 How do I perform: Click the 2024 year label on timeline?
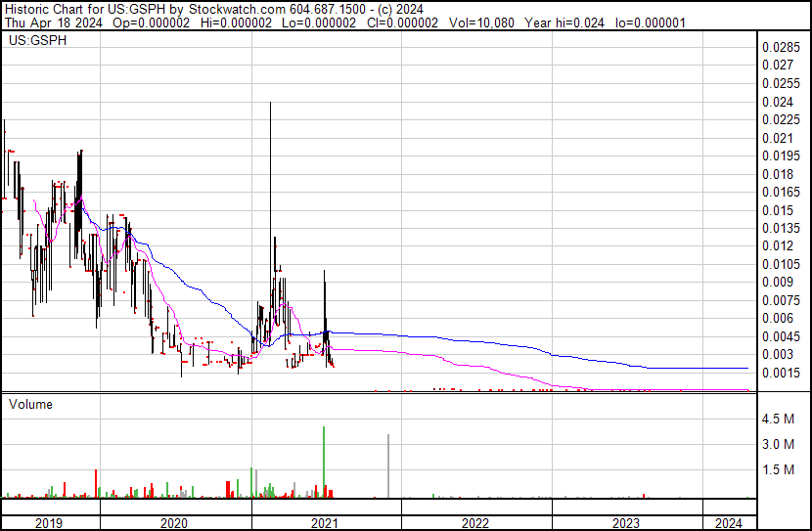tap(729, 523)
